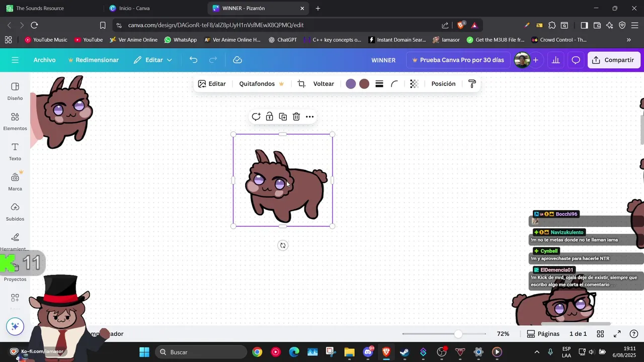Click the copy style paint roller icon
Image resolution: width=644 pixels, height=362 pixels.
[472, 84]
